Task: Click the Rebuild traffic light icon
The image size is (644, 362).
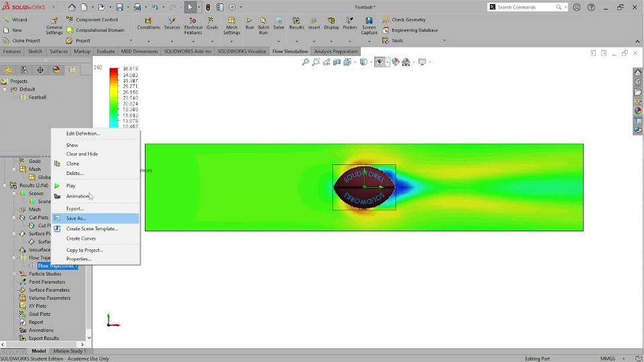Action: pos(208,7)
